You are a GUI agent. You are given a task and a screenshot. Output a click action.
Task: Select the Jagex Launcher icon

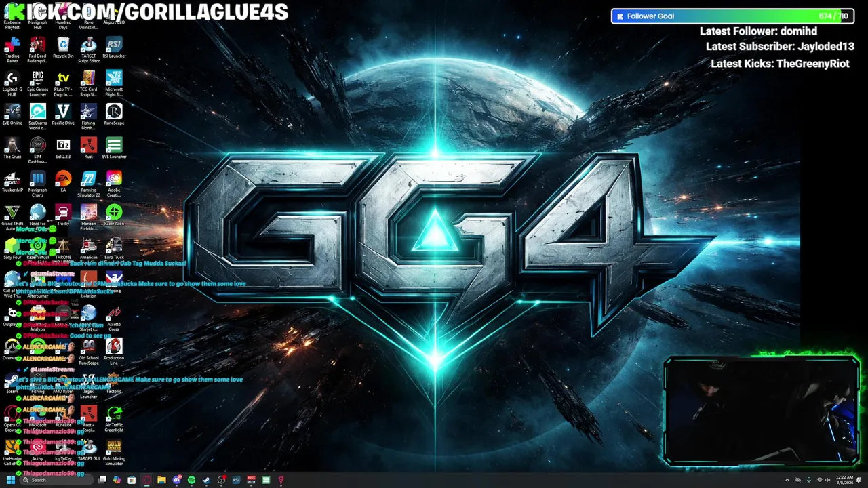click(x=88, y=386)
